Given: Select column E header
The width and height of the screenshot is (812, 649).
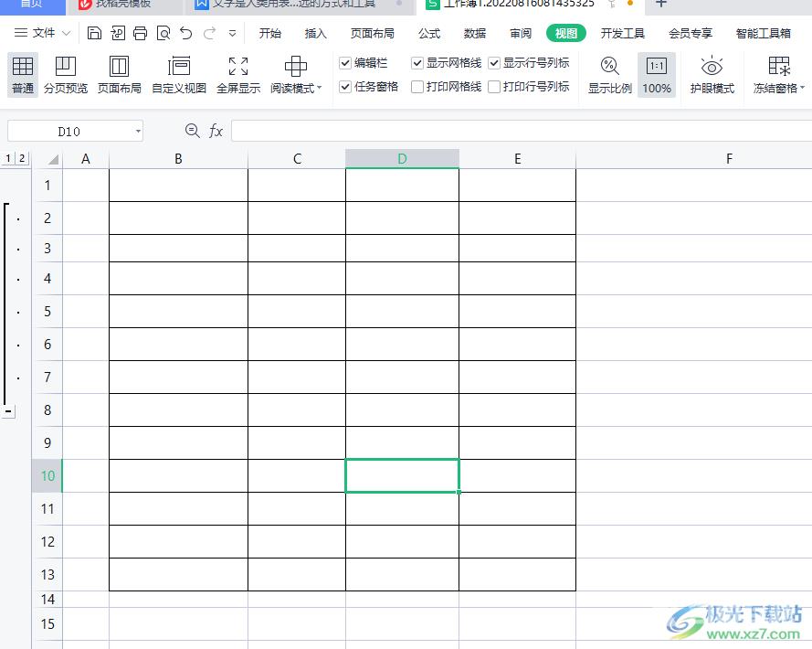Looking at the screenshot, I should coord(517,159).
